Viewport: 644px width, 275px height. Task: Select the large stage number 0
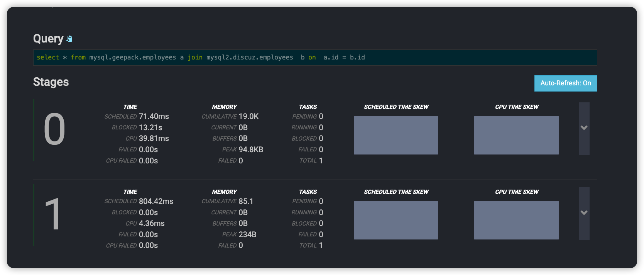tap(54, 130)
